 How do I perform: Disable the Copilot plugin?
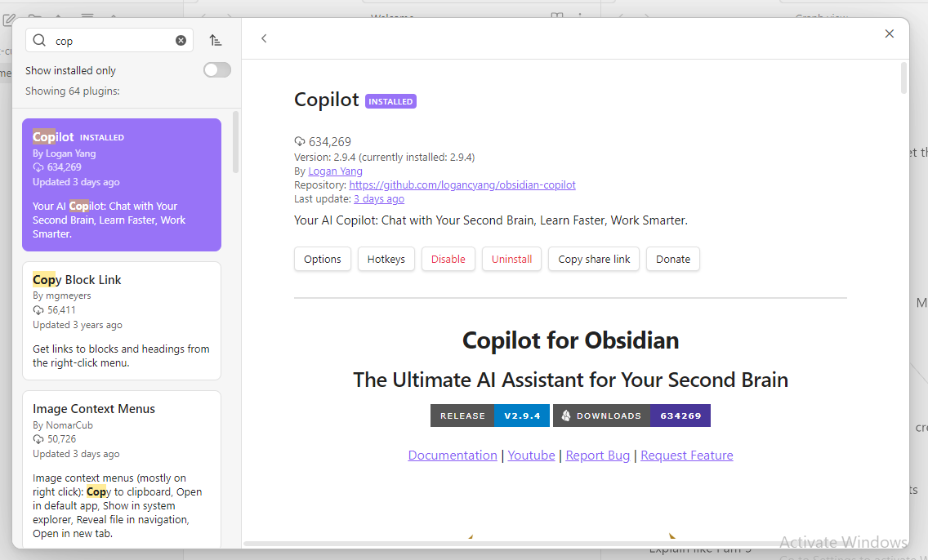[x=448, y=259]
